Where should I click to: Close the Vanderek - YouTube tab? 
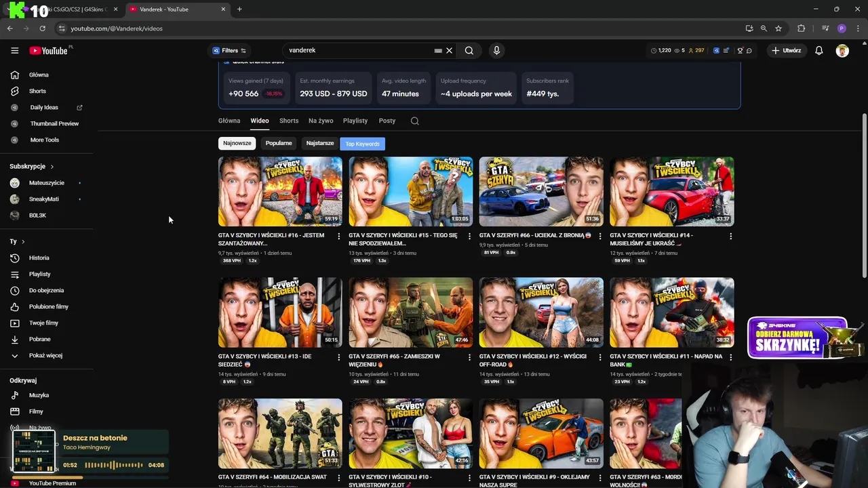click(x=223, y=9)
